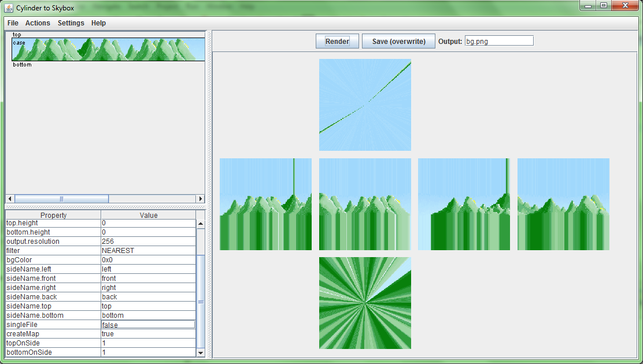Click the left face skybox preview
The width and height of the screenshot is (643, 364).
(x=266, y=204)
